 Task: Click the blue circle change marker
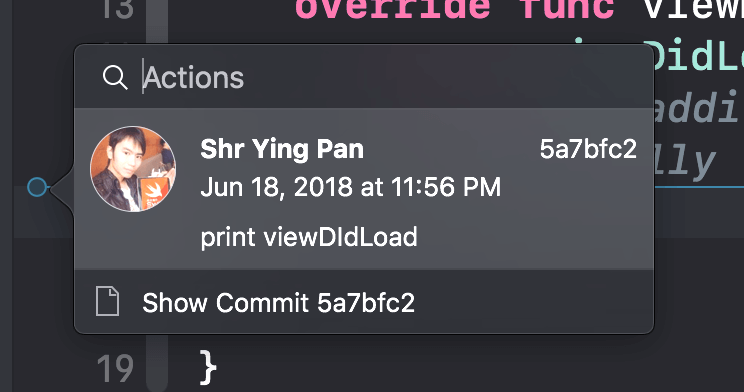coord(37,187)
